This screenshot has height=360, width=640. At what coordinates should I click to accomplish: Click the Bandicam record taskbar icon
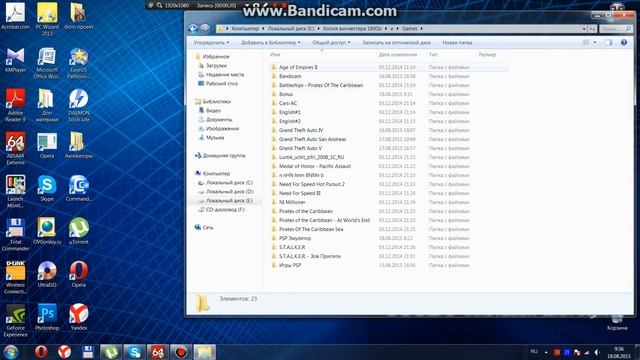pyautogui.click(x=181, y=352)
